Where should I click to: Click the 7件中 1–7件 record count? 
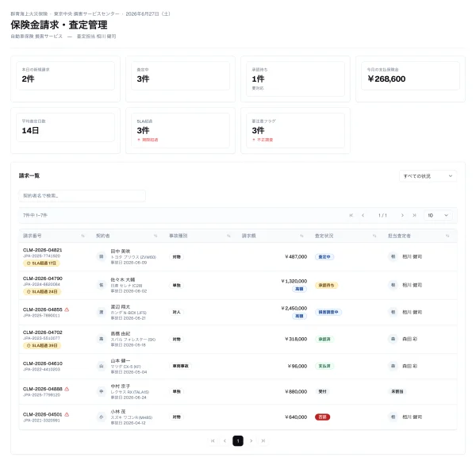35,215
